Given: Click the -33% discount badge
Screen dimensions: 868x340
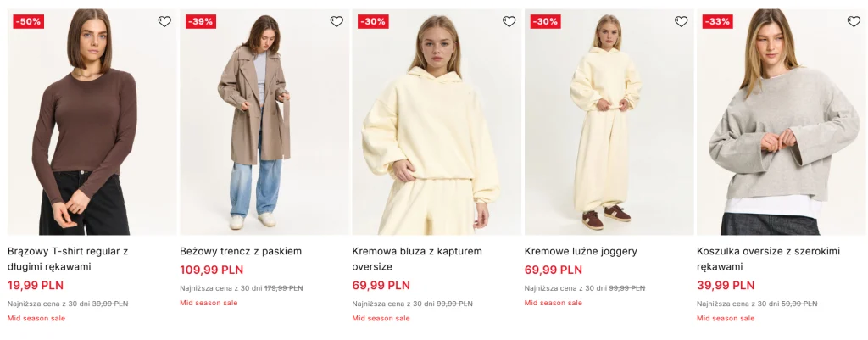Looking at the screenshot, I should pyautogui.click(x=717, y=22).
